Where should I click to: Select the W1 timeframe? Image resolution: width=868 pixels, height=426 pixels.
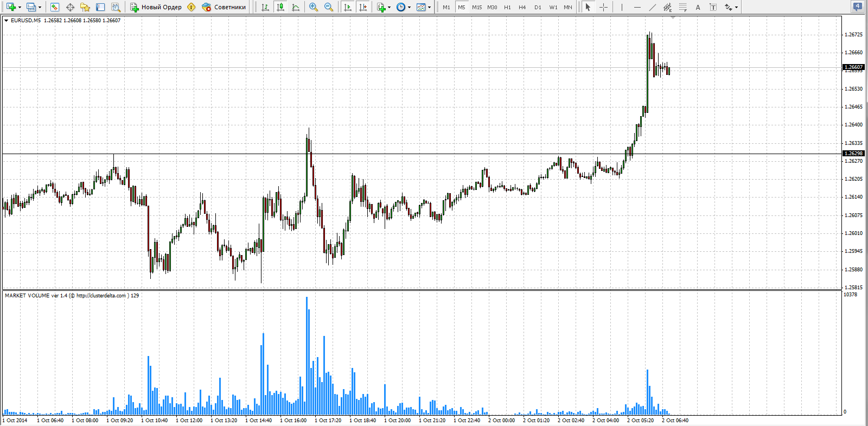553,7
